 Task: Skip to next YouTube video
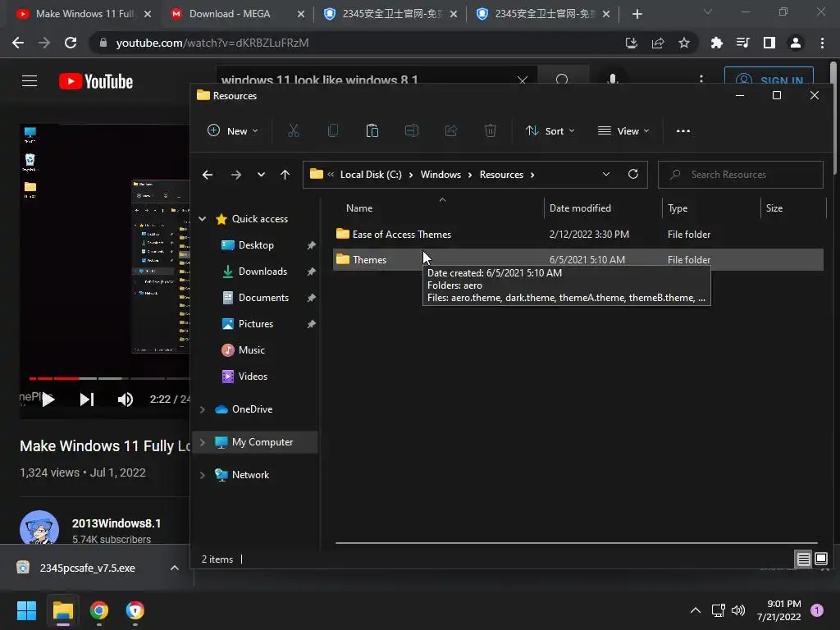tap(87, 399)
